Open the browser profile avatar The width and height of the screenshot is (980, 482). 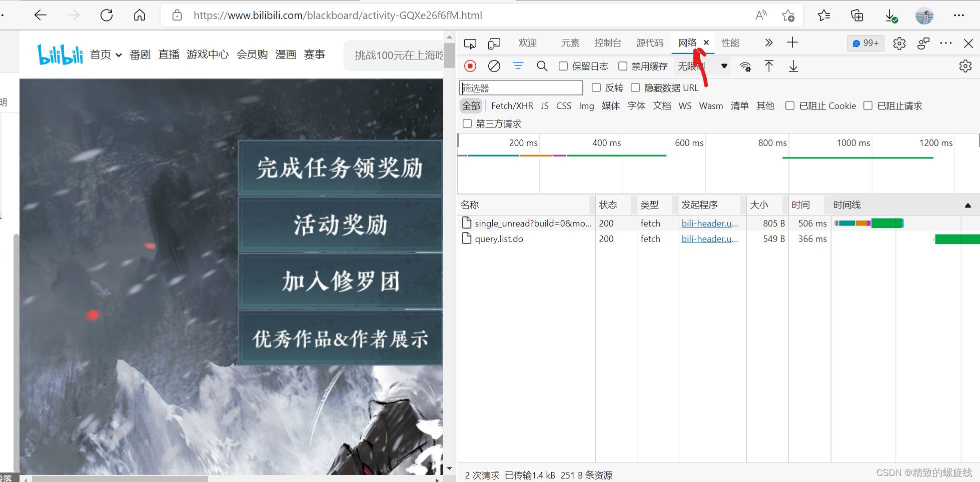click(x=924, y=15)
